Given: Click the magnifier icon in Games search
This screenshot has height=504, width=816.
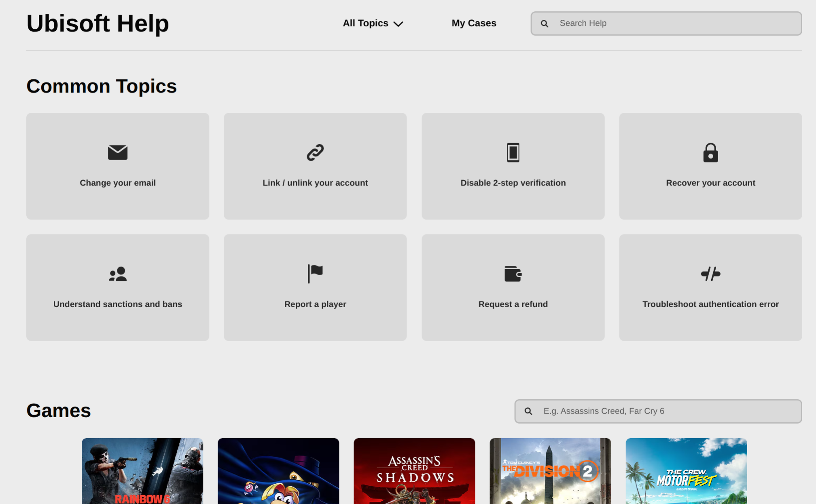Looking at the screenshot, I should pos(528,411).
